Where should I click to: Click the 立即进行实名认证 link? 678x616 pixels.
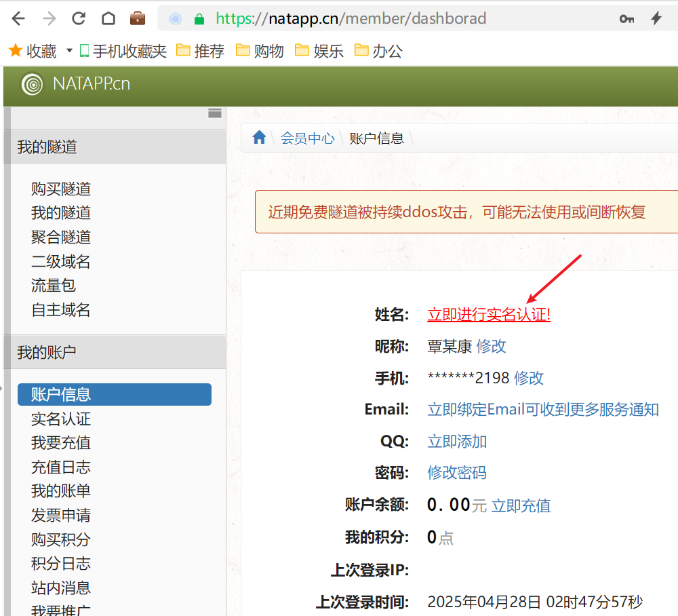pos(489,315)
